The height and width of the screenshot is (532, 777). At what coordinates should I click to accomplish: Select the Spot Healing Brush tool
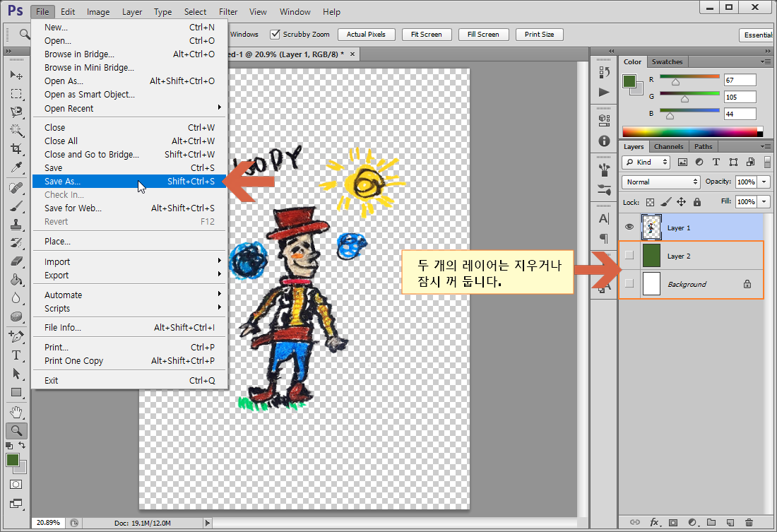pos(16,188)
